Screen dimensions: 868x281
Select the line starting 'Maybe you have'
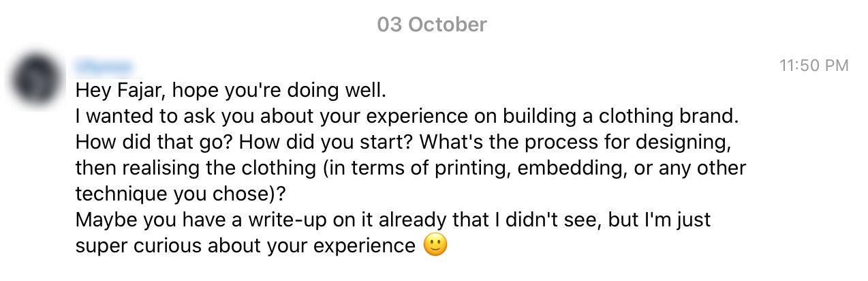pos(393,220)
